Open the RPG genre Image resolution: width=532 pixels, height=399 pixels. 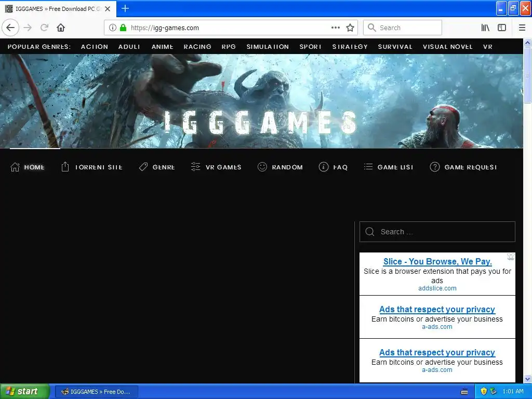click(x=229, y=47)
